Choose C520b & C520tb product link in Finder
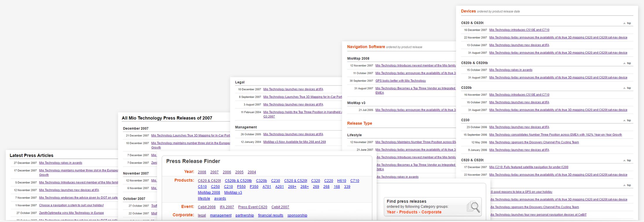 click(238, 181)
